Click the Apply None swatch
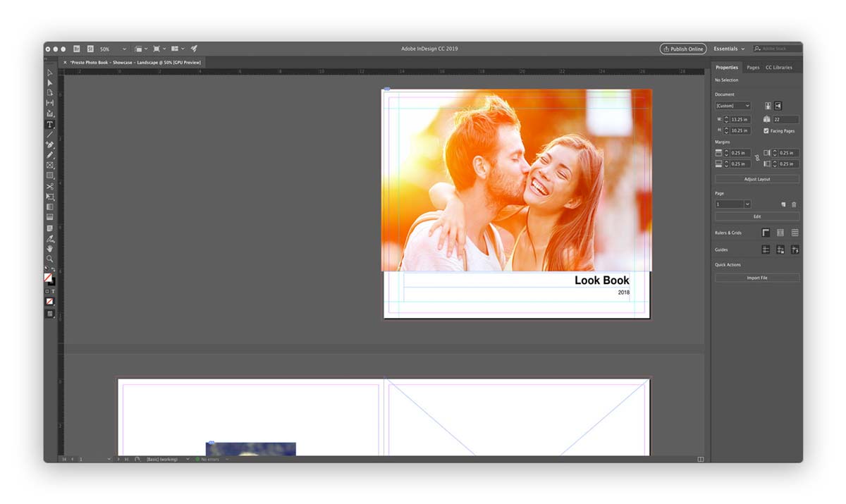Image resolution: width=846 pixels, height=504 pixels. (49, 302)
